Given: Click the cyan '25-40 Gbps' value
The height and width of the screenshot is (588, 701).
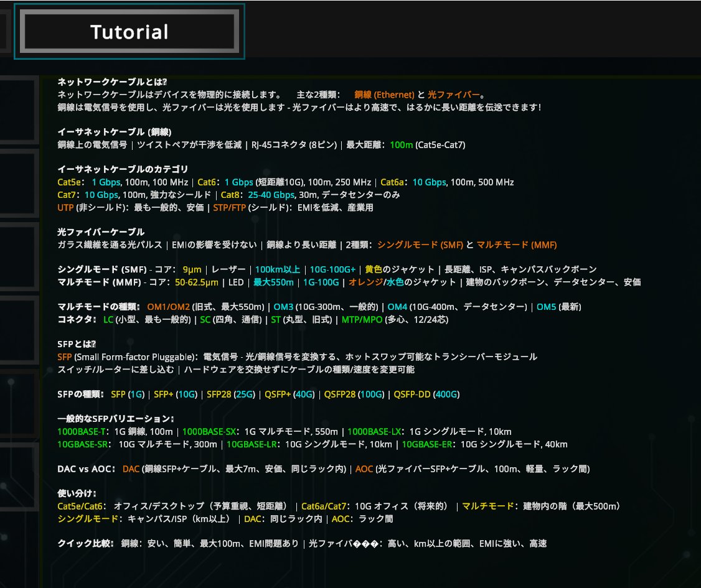Looking at the screenshot, I should pos(271,195).
